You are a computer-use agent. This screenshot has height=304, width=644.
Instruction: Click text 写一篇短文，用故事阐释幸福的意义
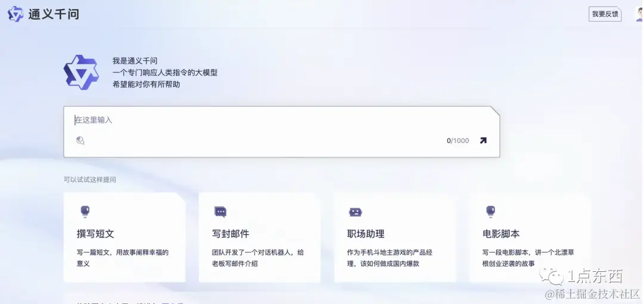point(123,258)
